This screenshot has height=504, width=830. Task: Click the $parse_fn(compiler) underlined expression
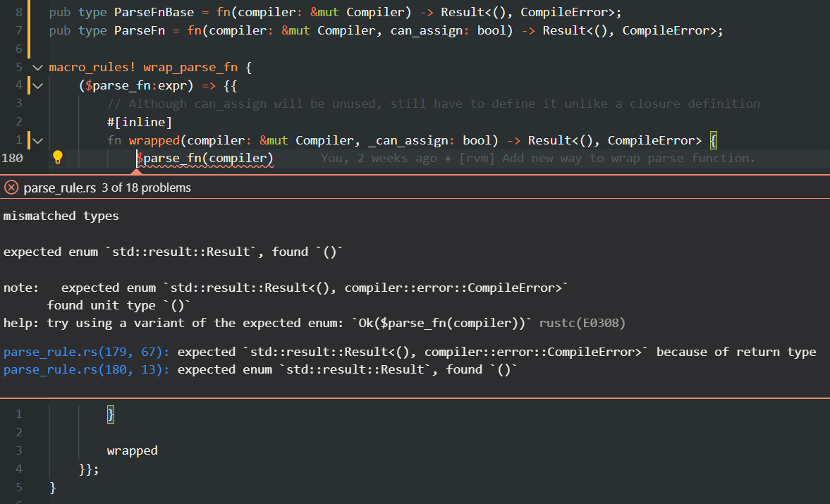coord(205,158)
